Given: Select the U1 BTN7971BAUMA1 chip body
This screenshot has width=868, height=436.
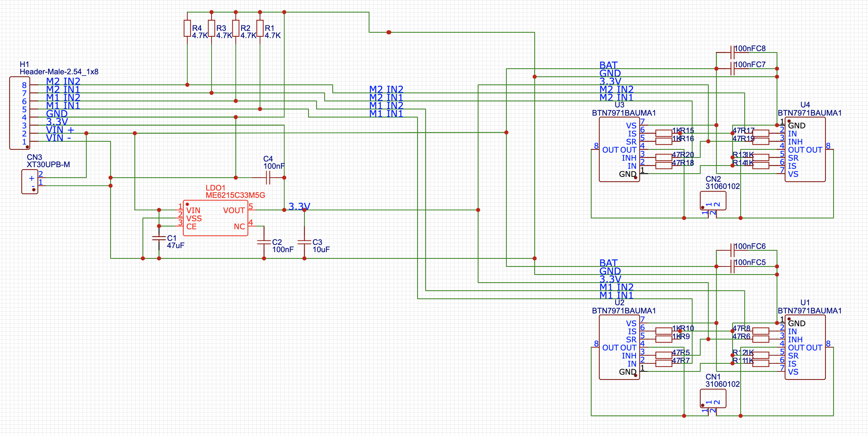Looking at the screenshot, I should click(805, 348).
